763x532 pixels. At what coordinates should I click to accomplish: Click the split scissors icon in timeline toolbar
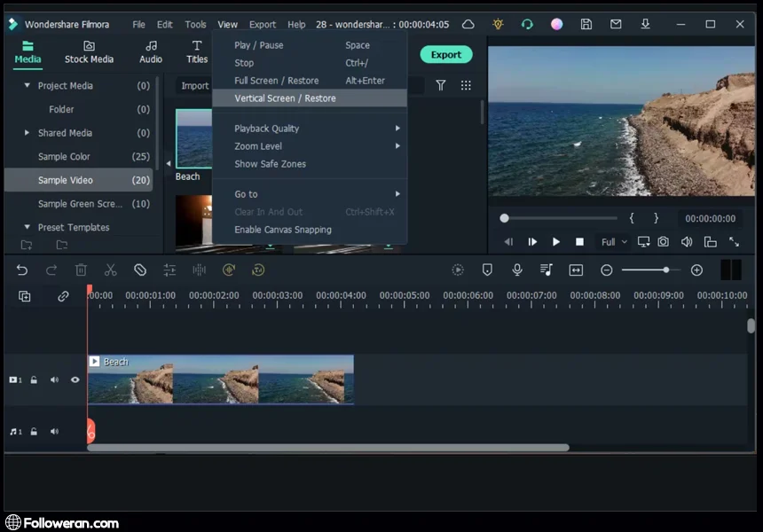(x=110, y=270)
